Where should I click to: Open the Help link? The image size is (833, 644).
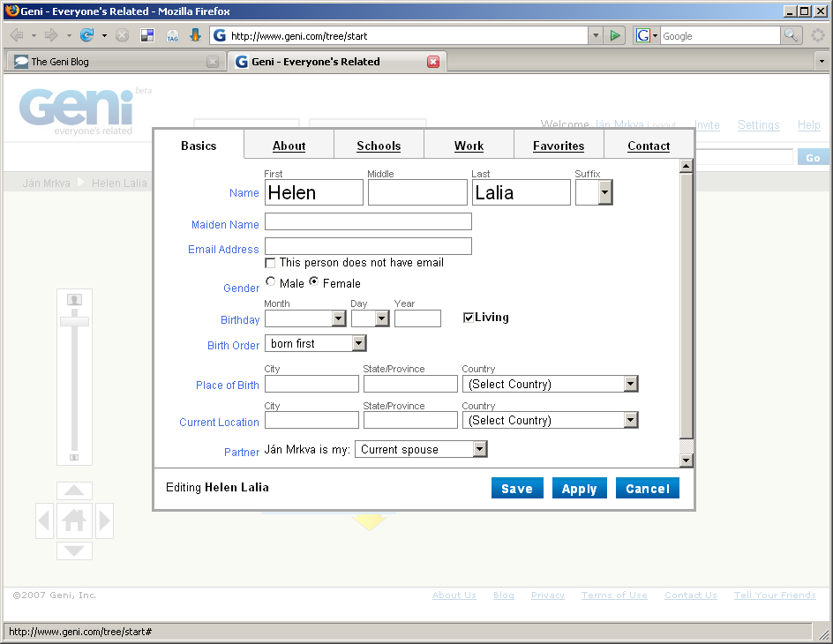click(x=809, y=124)
